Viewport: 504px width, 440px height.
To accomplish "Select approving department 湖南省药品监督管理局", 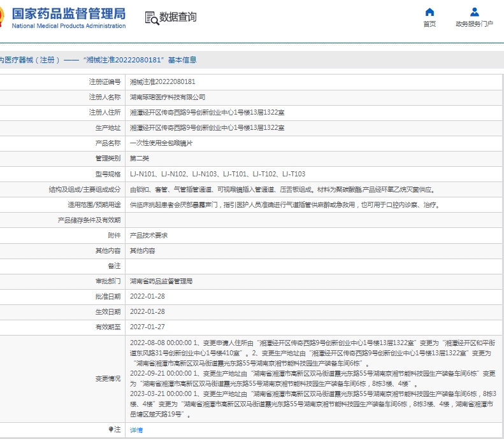I will [x=161, y=281].
